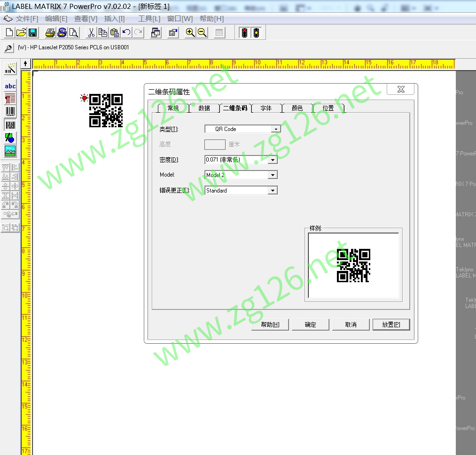
Task: Create a new label with the blank page icon
Action: pos(9,32)
